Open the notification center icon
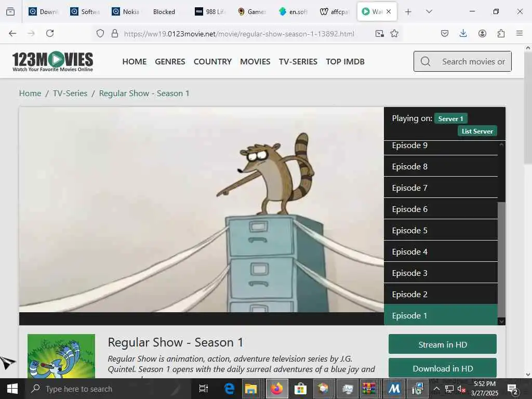This screenshot has width=532, height=399. click(x=512, y=389)
